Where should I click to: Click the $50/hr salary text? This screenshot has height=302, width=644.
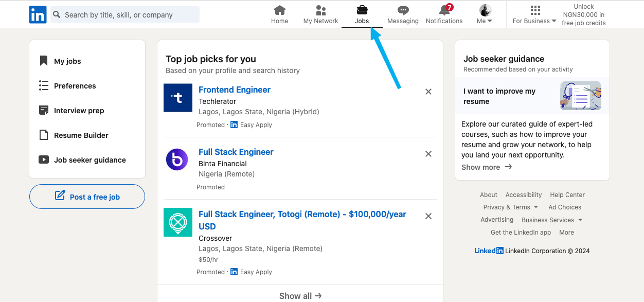(208, 260)
